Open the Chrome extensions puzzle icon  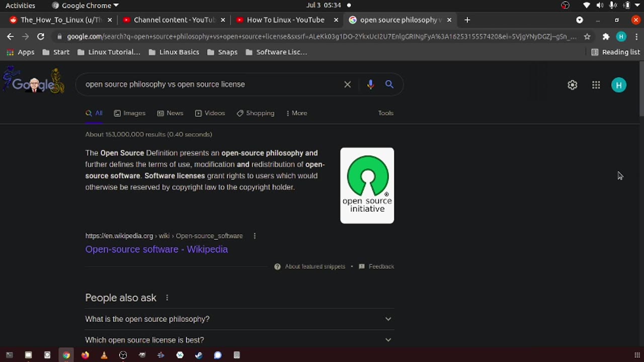click(606, 36)
